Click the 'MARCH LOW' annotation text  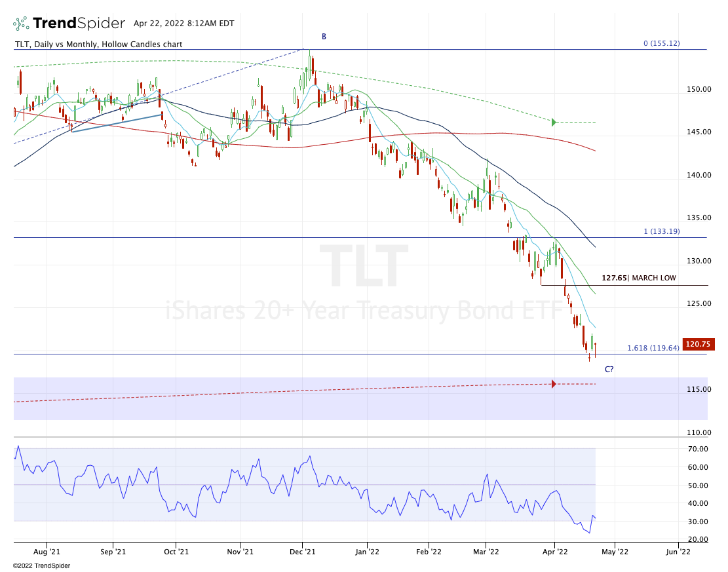click(654, 278)
